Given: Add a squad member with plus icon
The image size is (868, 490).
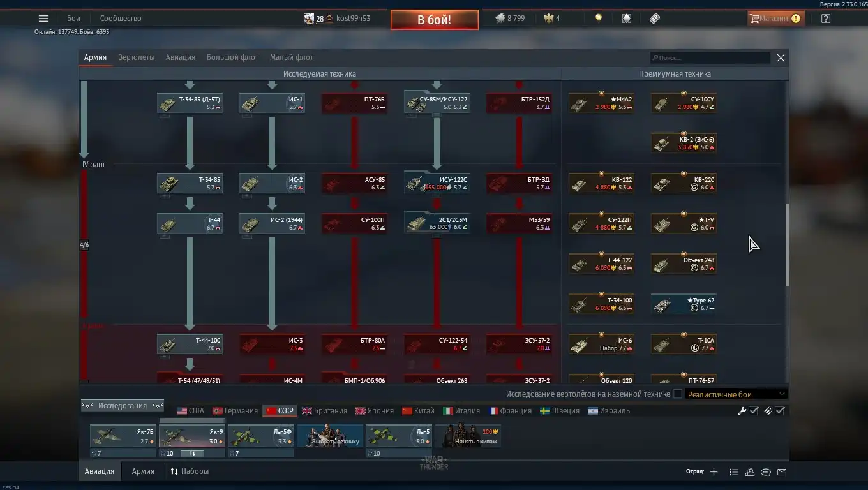Looking at the screenshot, I should pyautogui.click(x=714, y=472).
